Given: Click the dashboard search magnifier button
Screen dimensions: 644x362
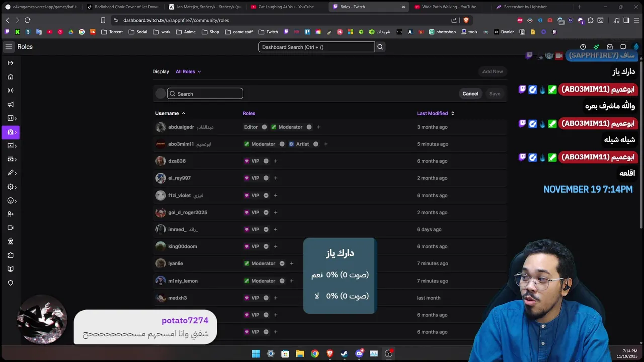Looking at the screenshot, I should pyautogui.click(x=380, y=47).
